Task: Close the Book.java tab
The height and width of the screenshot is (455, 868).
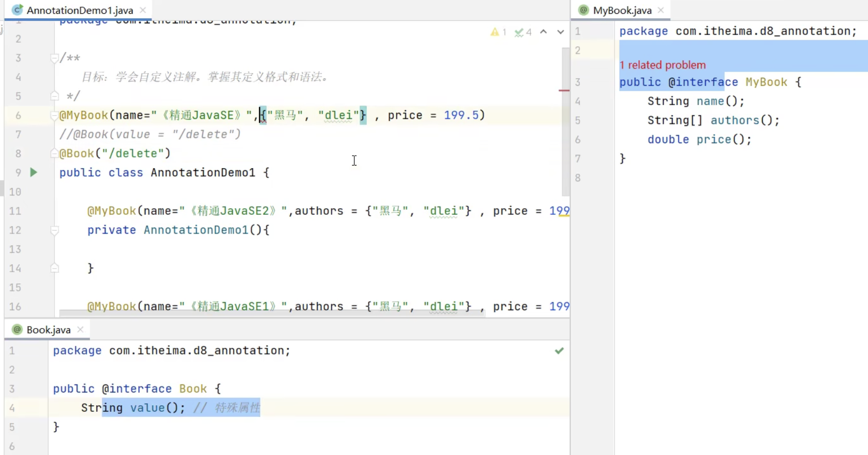Action: (80, 330)
